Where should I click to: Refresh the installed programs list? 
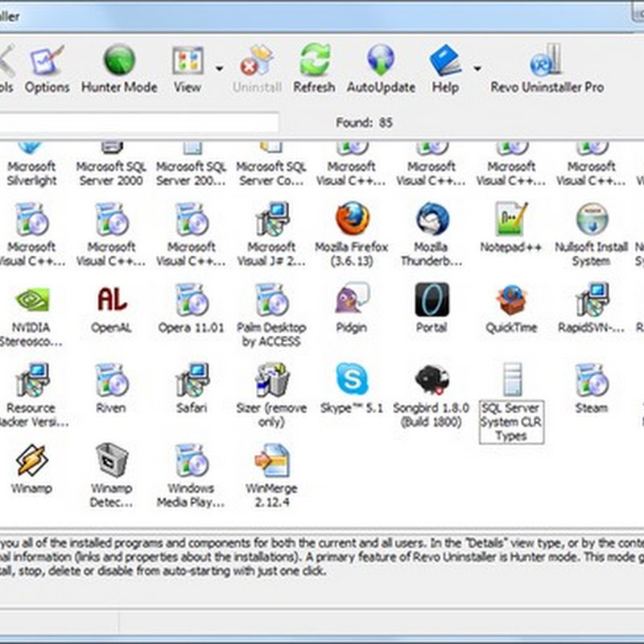[x=314, y=69]
